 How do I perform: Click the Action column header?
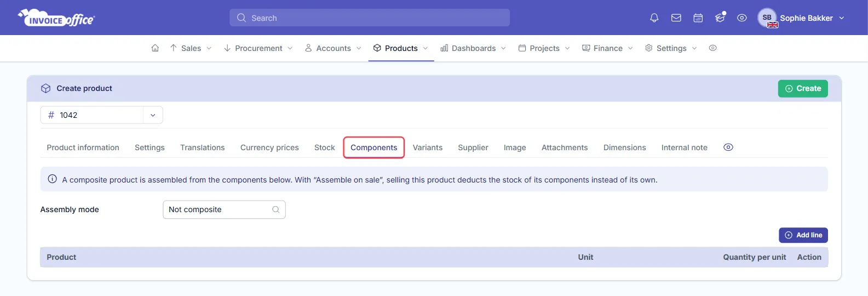809,257
